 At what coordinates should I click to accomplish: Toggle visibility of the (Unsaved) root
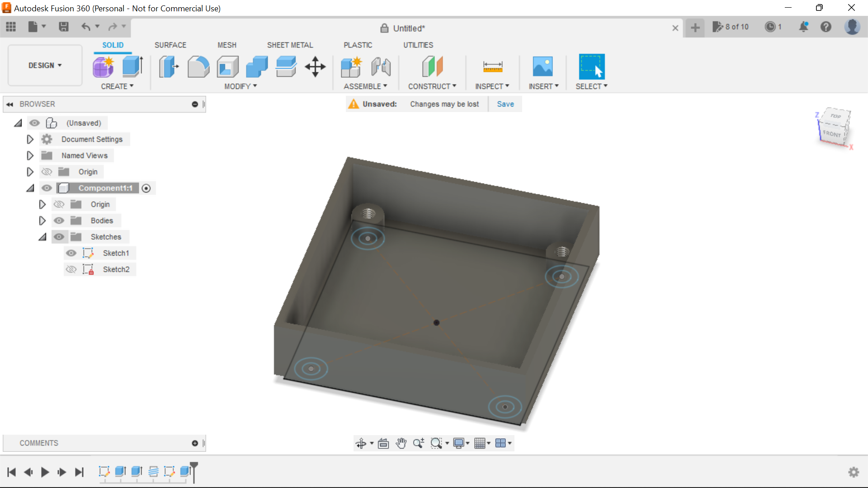click(x=34, y=123)
